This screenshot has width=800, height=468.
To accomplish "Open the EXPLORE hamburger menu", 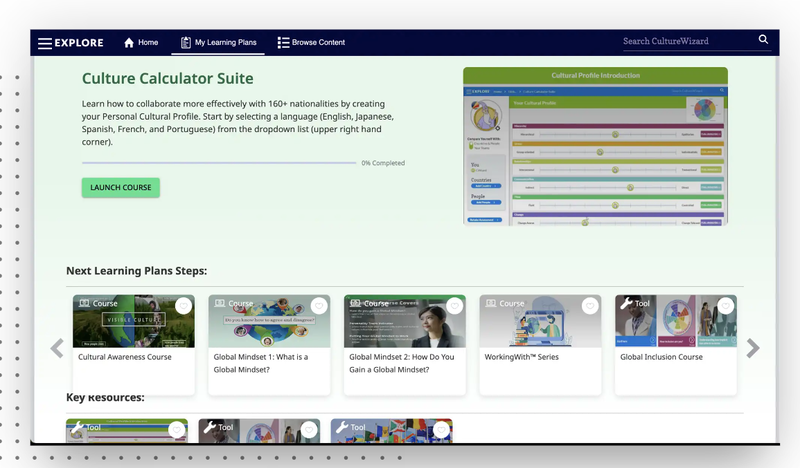I will coord(45,43).
